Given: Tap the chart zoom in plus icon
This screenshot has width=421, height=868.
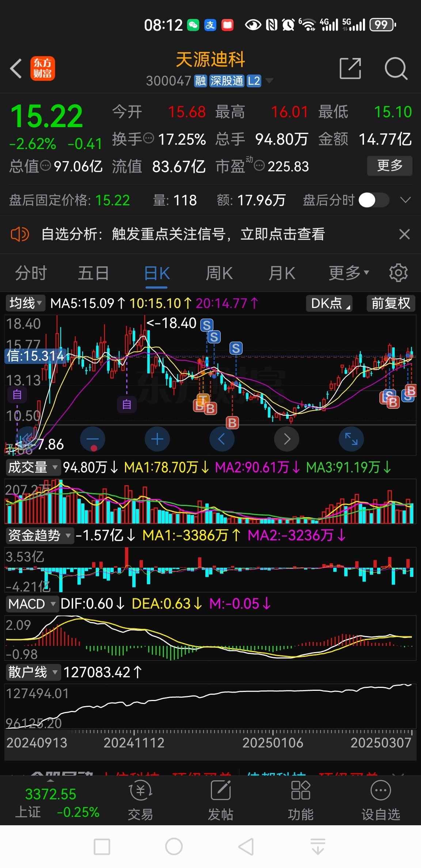Looking at the screenshot, I should (x=157, y=439).
